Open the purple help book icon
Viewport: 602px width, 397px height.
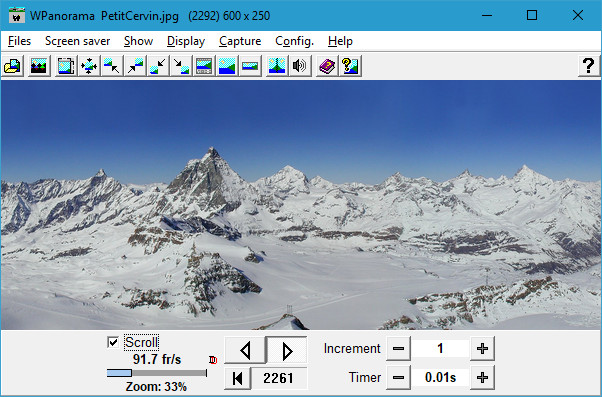point(327,66)
